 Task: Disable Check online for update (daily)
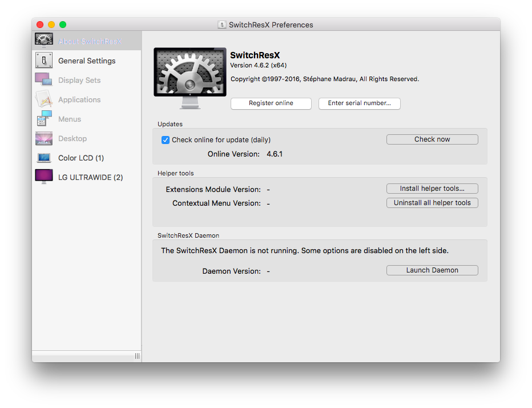click(x=166, y=140)
